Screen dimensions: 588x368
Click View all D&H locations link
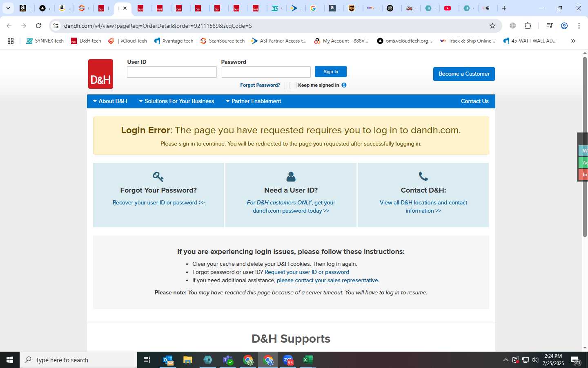point(423,206)
